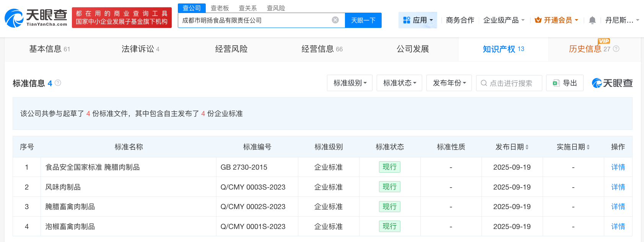644x242 pixels.
Task: Click the 天眼一下 search button
Action: tap(363, 20)
